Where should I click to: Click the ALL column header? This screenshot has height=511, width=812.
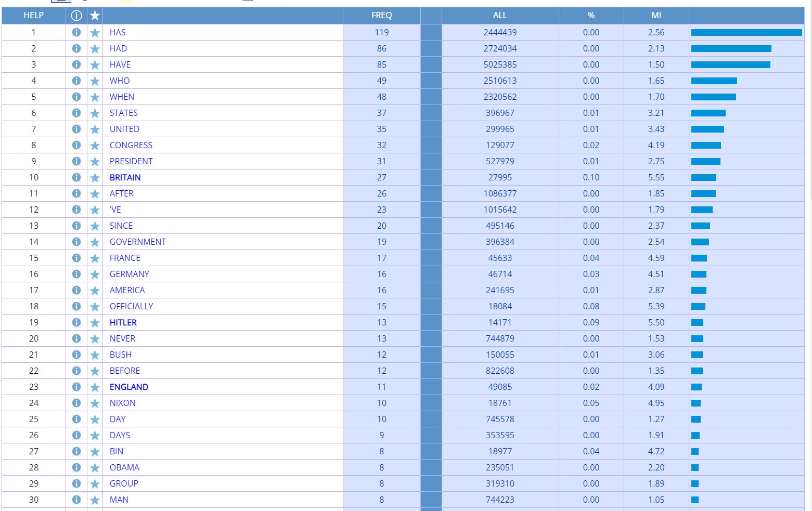(x=500, y=16)
